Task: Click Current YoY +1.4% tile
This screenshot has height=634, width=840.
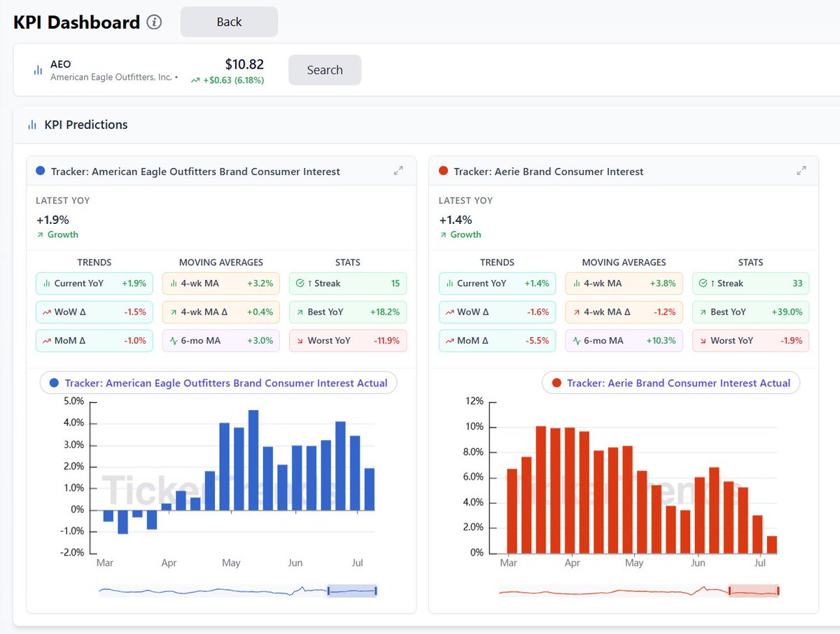Action: (497, 283)
